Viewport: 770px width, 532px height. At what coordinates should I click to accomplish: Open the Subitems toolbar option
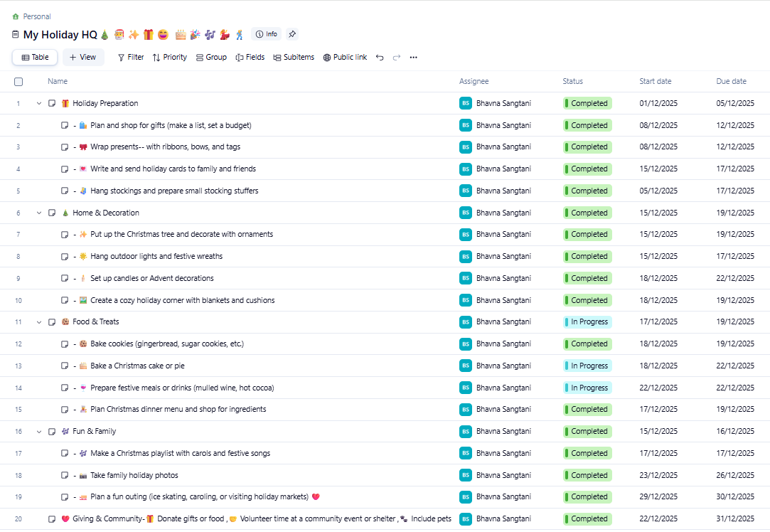(x=294, y=58)
